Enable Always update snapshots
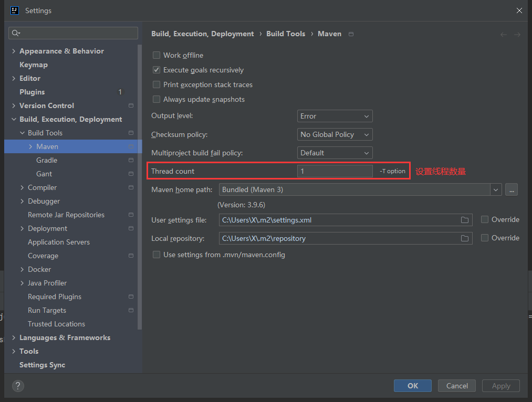 coord(157,99)
